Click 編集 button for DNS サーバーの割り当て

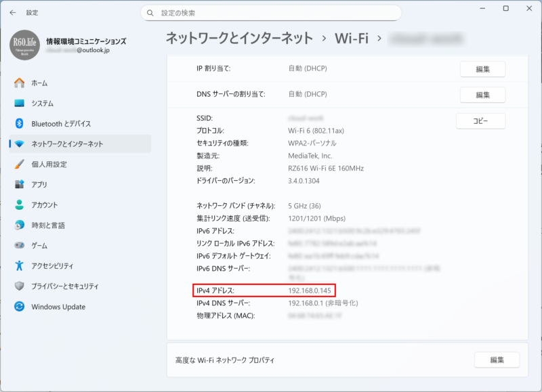coord(482,94)
